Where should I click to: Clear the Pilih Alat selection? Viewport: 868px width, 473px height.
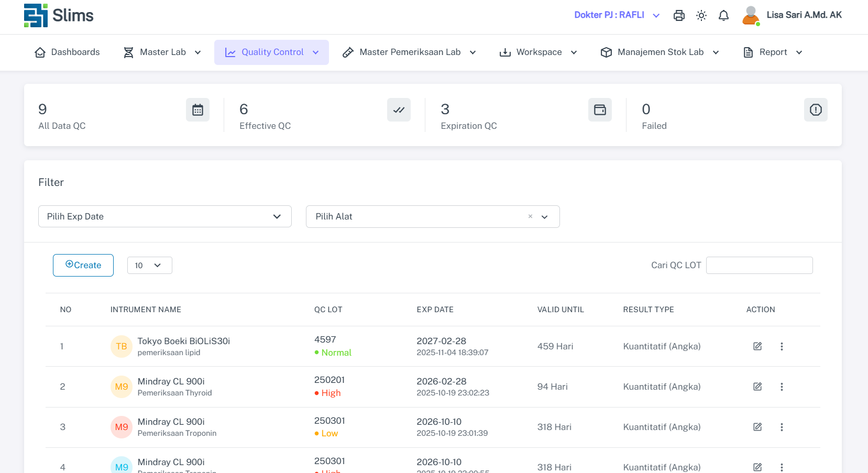click(530, 216)
